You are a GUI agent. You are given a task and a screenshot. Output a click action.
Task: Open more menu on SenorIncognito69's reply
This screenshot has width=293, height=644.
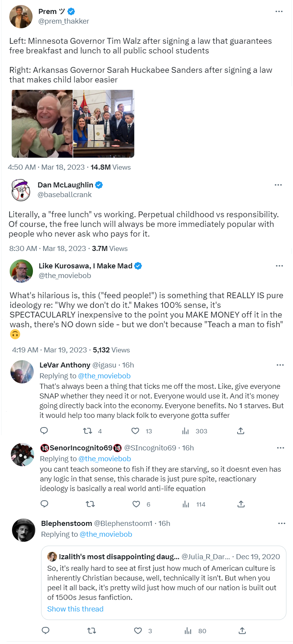point(281,448)
